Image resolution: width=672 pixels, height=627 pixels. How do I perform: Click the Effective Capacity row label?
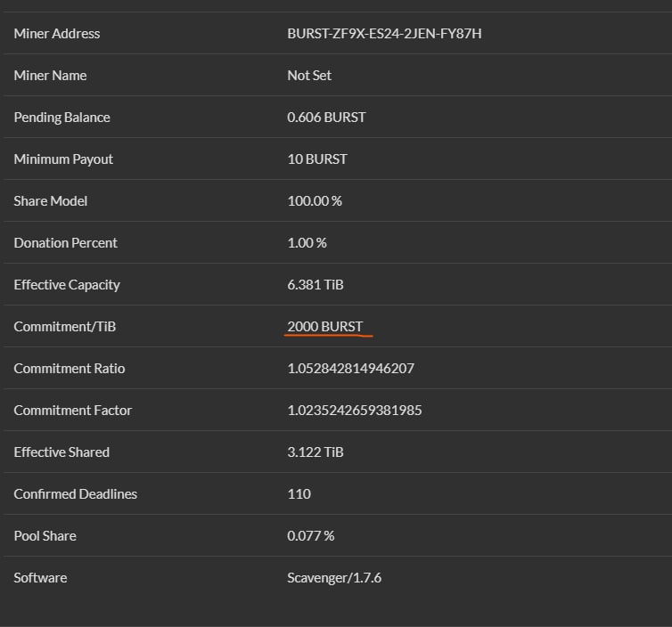point(67,285)
